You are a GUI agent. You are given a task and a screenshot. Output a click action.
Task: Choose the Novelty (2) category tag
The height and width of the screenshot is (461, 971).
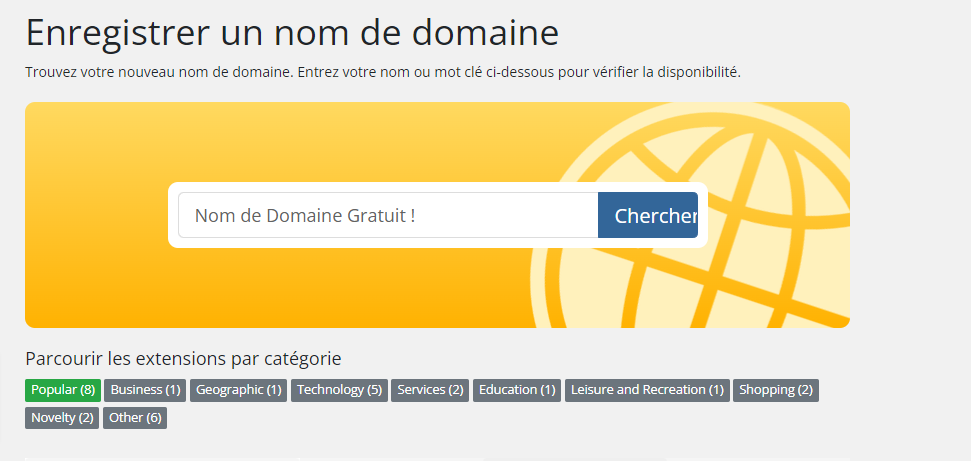point(62,418)
